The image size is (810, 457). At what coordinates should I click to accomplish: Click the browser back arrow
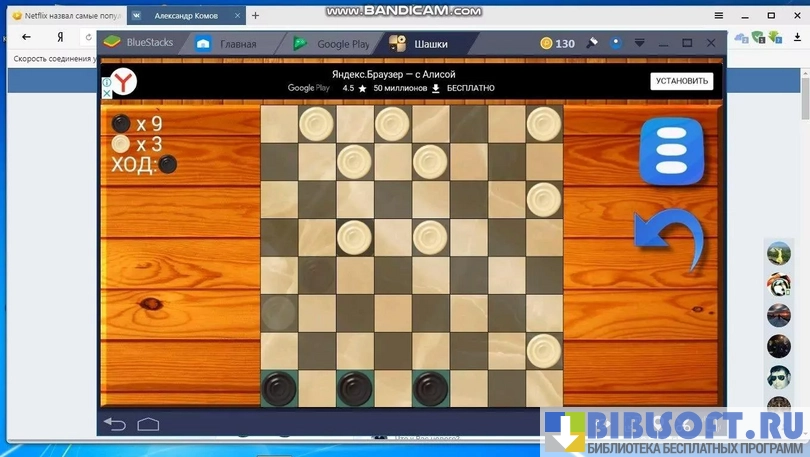click(x=26, y=37)
